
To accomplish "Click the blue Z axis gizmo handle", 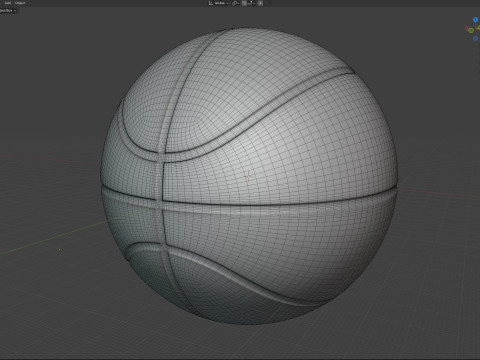I will tap(475, 20).
